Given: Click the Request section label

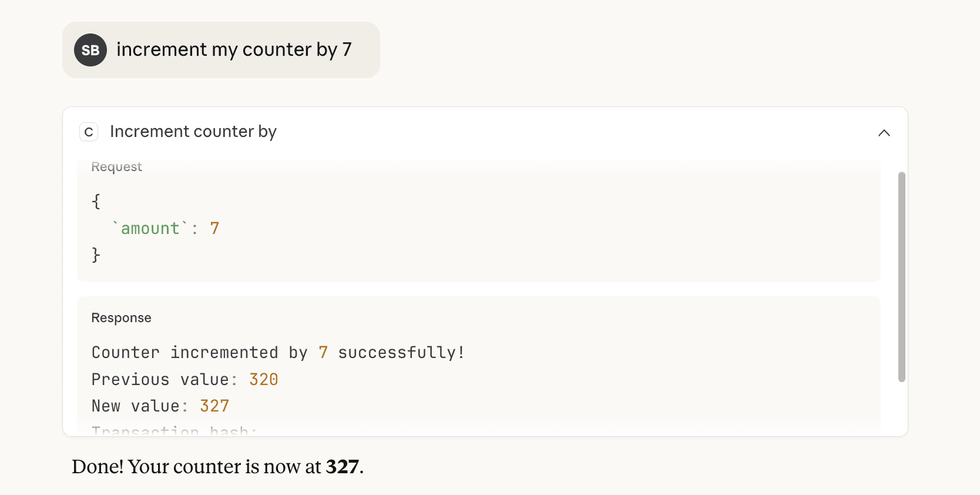Looking at the screenshot, I should [x=116, y=167].
